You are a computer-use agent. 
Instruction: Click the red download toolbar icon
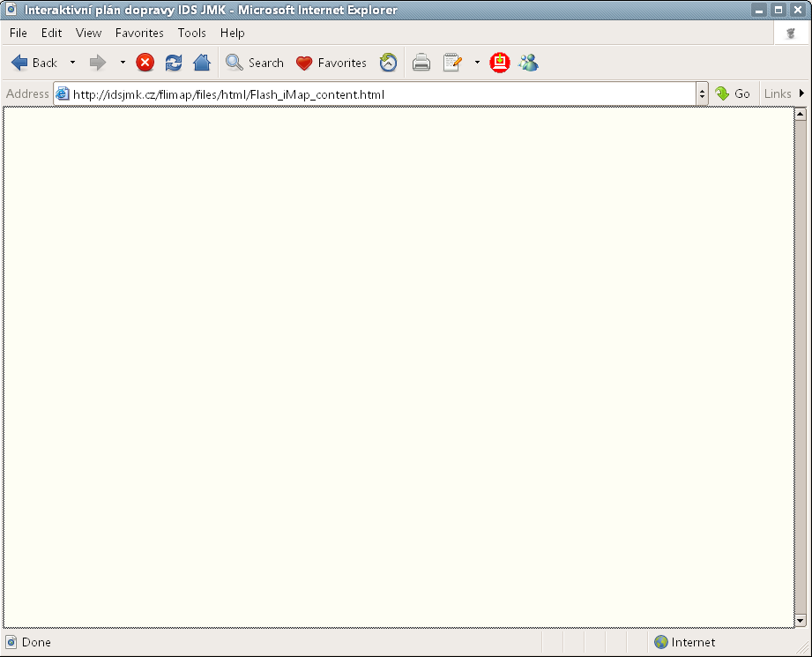[500, 63]
